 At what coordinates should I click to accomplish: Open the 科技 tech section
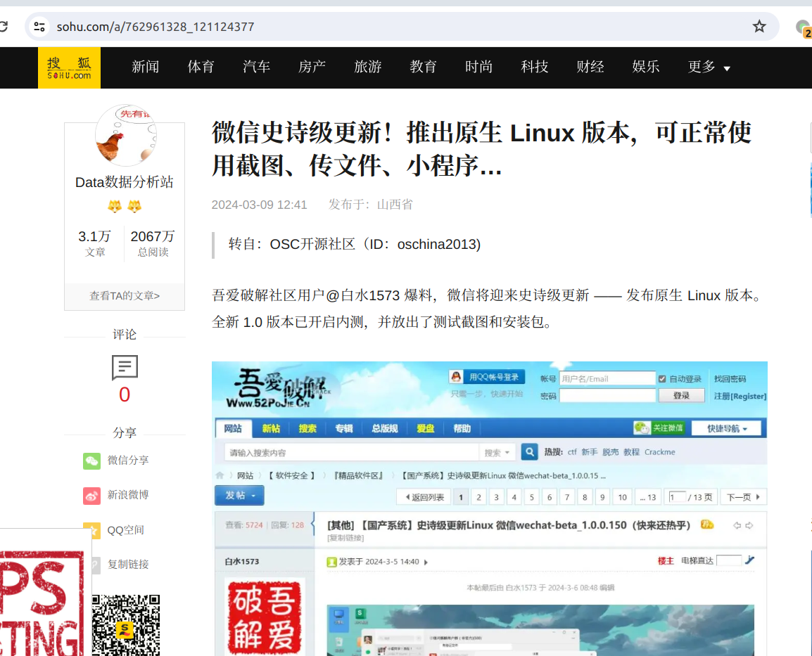pos(535,67)
